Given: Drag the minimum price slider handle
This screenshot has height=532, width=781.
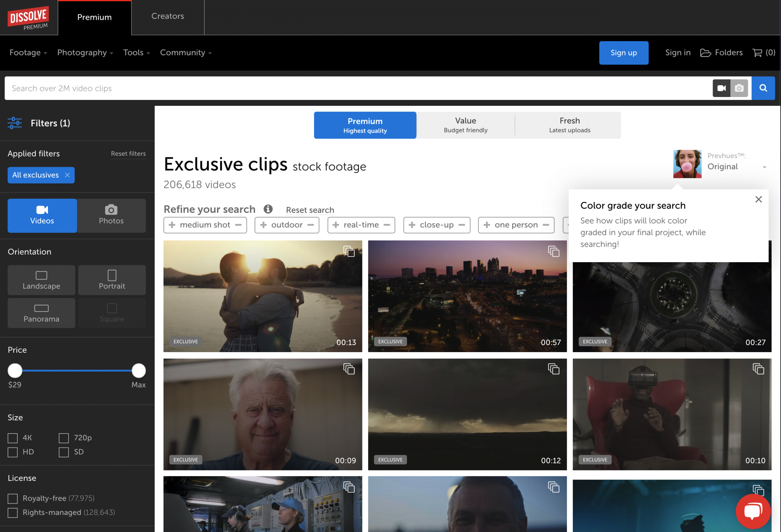Looking at the screenshot, I should [15, 371].
